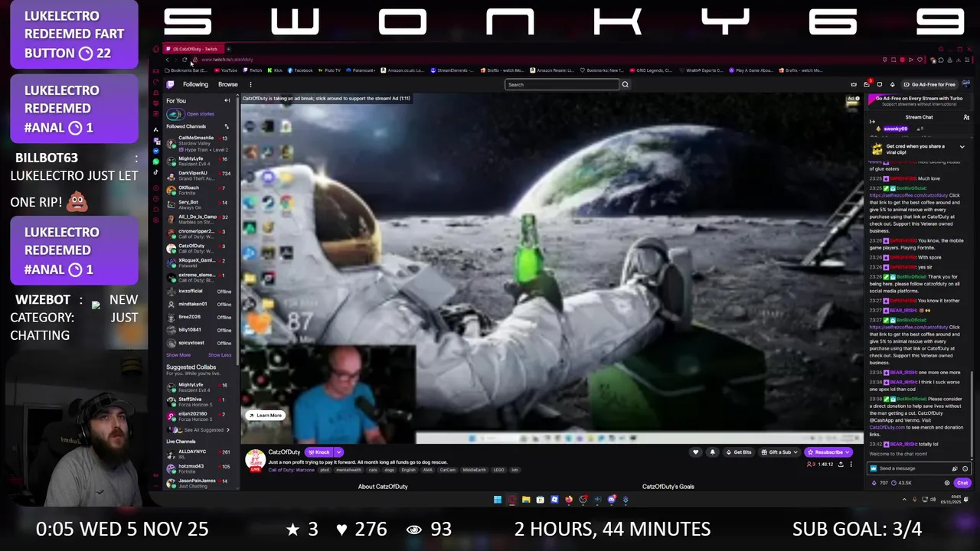The image size is (980, 551).
Task: Toggle the channel notification bell
Action: (712, 452)
